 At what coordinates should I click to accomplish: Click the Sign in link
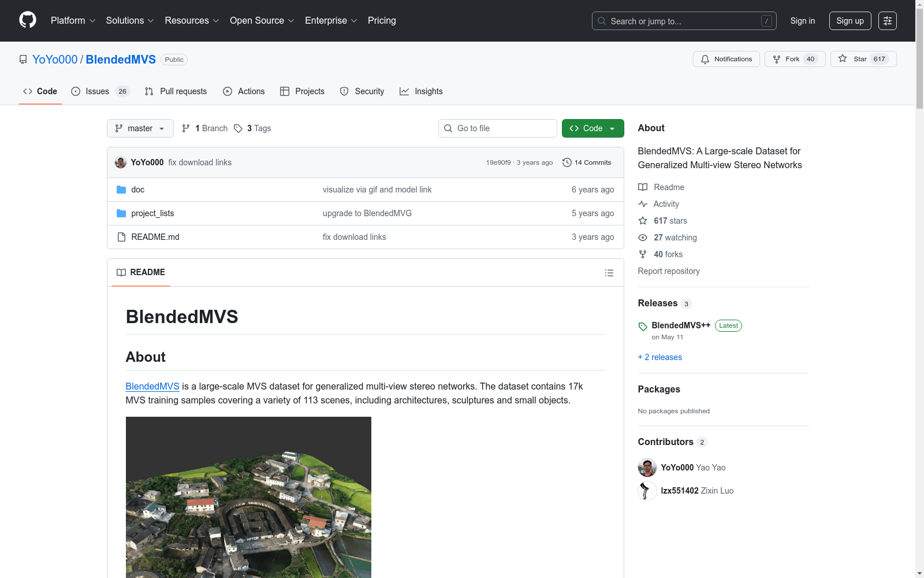[803, 21]
